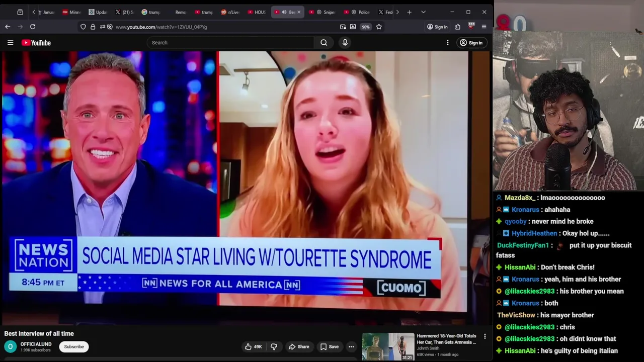
Task: Open the tracking protection shield icon
Action: click(x=83, y=27)
